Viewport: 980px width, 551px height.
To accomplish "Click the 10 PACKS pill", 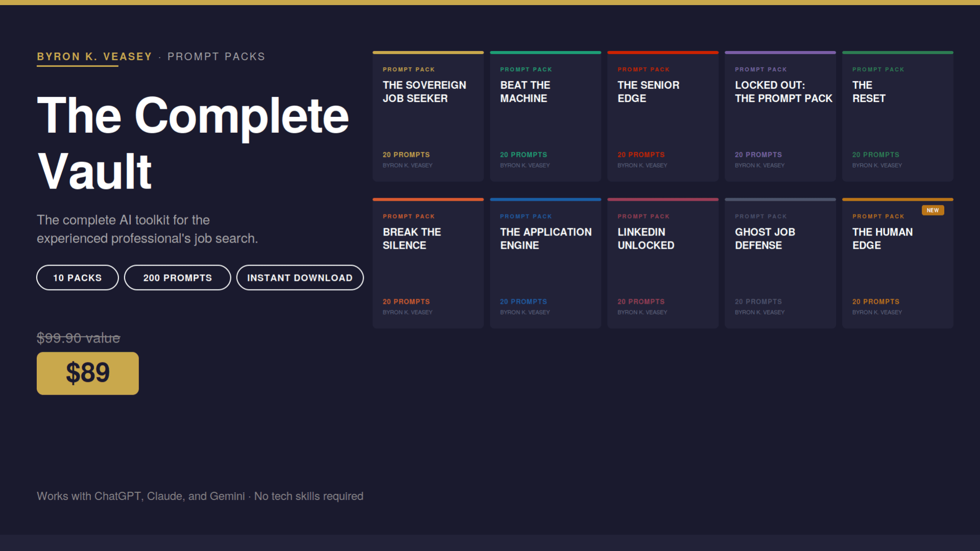I will pos(78,278).
